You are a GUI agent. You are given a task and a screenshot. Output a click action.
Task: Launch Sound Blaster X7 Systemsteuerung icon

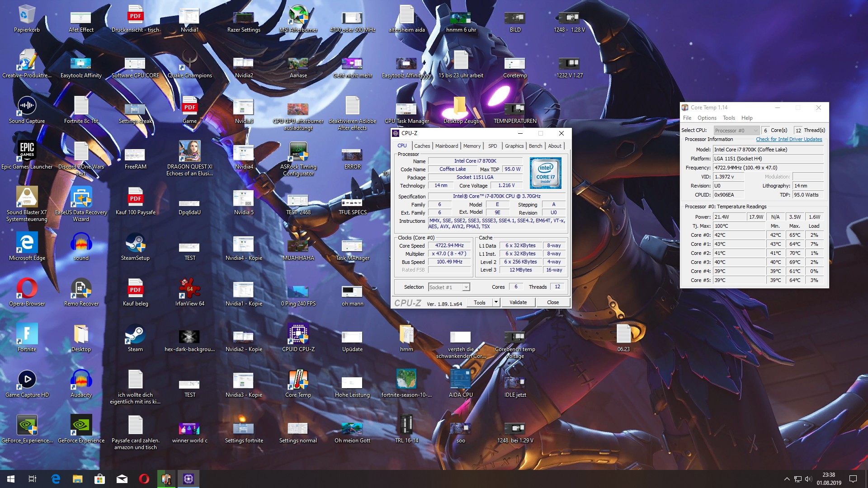[x=27, y=204]
